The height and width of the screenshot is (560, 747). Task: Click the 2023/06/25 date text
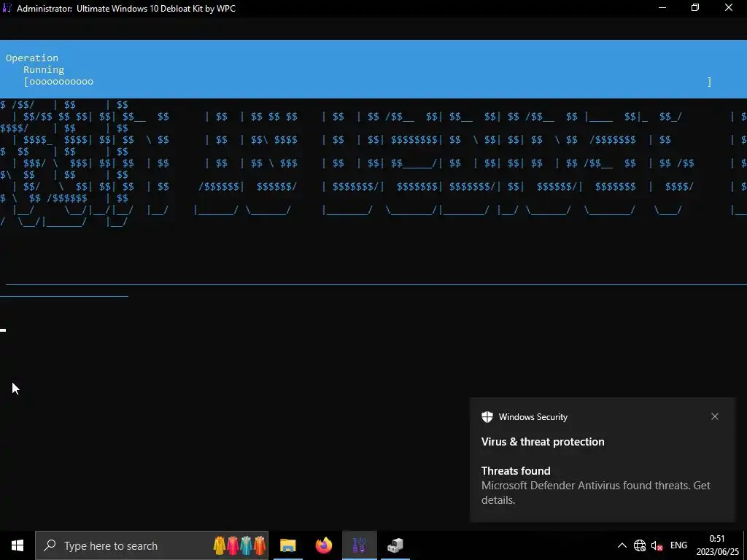tap(718, 553)
